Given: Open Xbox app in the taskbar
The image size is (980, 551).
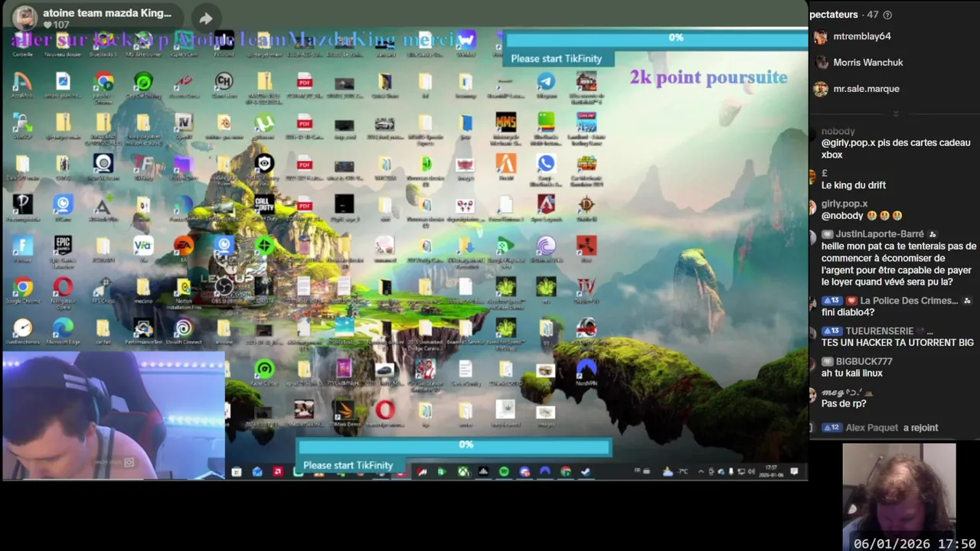Looking at the screenshot, I should click(x=462, y=472).
